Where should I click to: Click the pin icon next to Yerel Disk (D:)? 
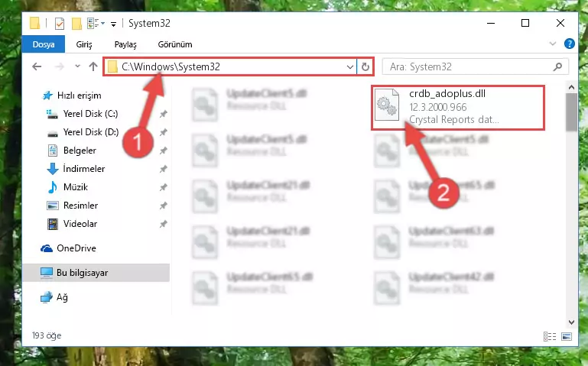pos(163,132)
